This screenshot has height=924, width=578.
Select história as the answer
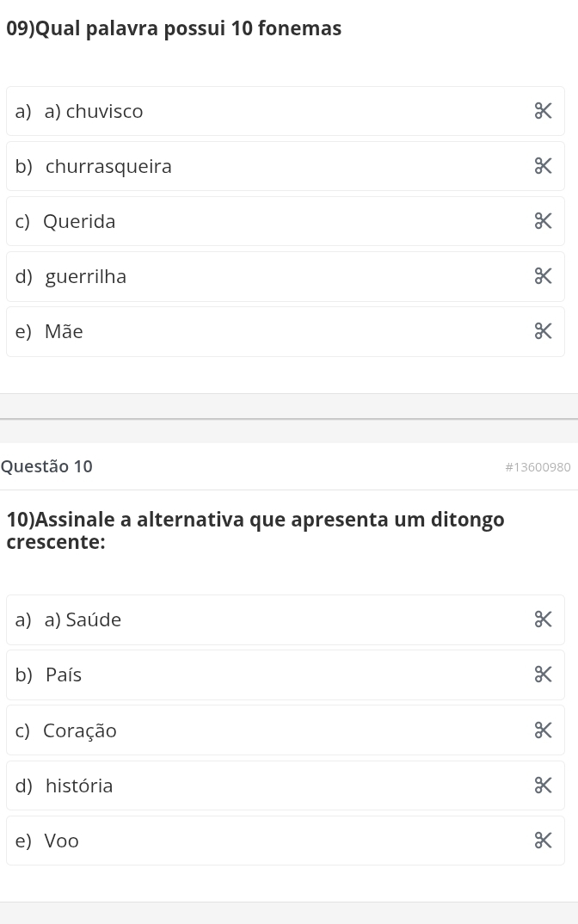coord(79,785)
